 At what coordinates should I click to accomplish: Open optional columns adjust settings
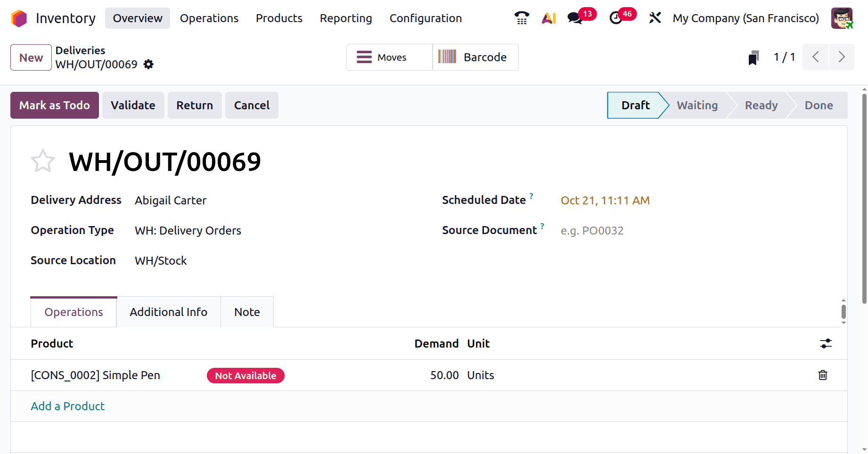tap(826, 344)
